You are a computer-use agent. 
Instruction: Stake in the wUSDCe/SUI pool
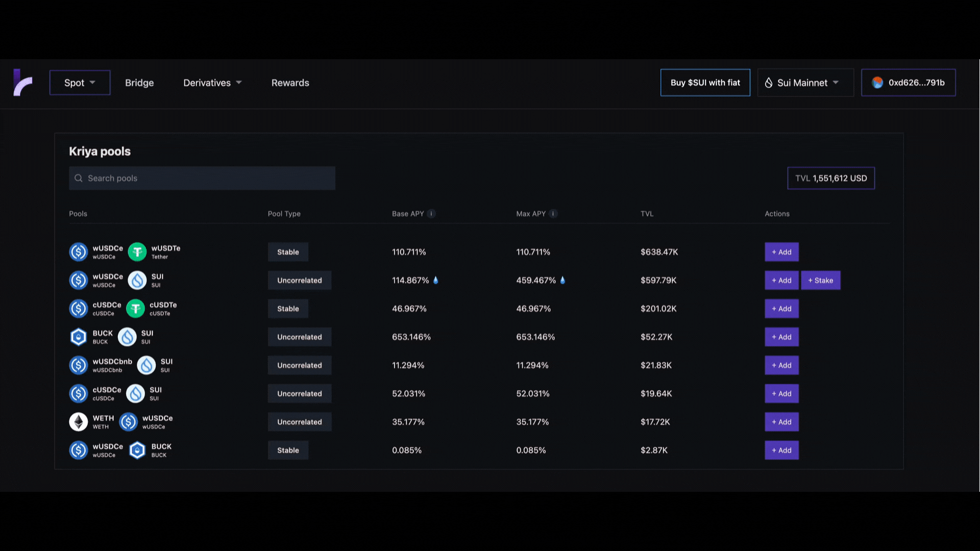point(820,280)
